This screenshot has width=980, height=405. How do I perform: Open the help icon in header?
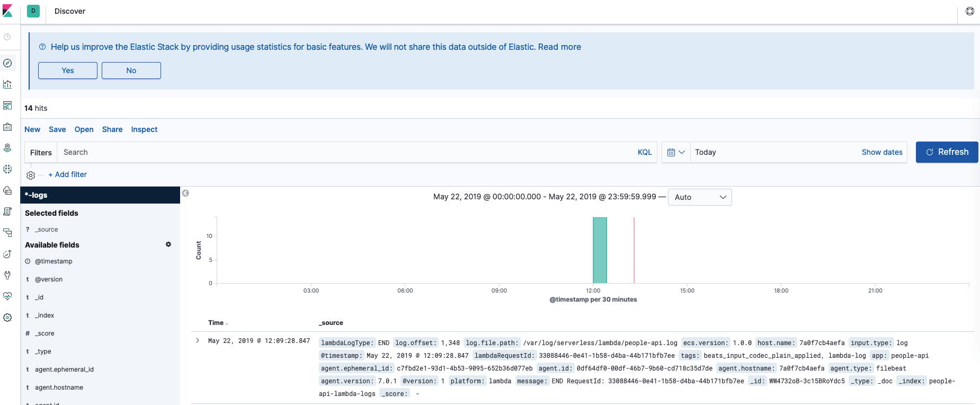pos(969,11)
